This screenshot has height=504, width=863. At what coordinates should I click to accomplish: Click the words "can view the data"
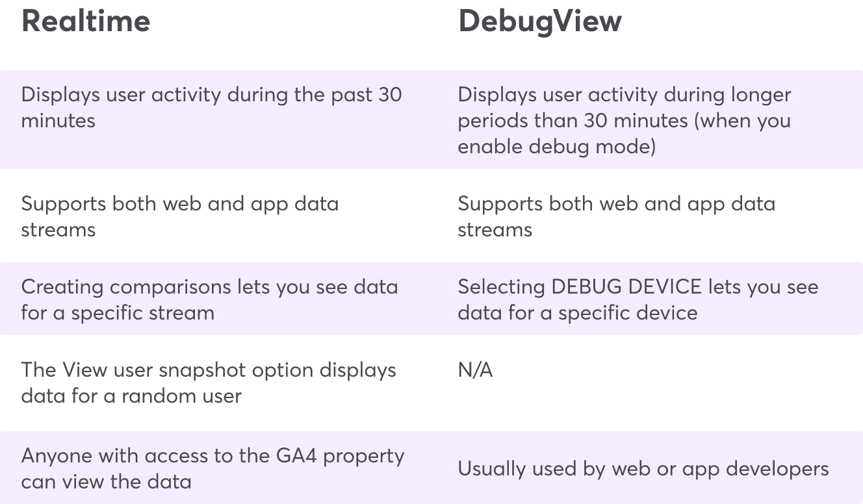pos(106,481)
